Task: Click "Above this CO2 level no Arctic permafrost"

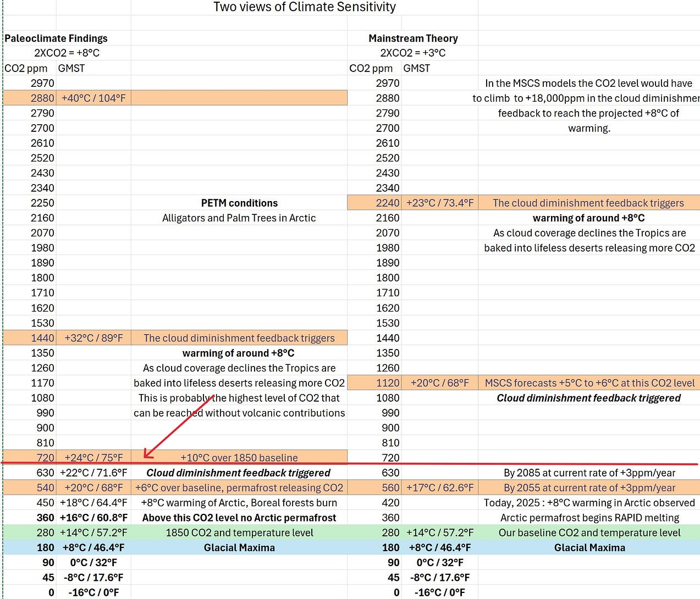Action: click(x=239, y=518)
